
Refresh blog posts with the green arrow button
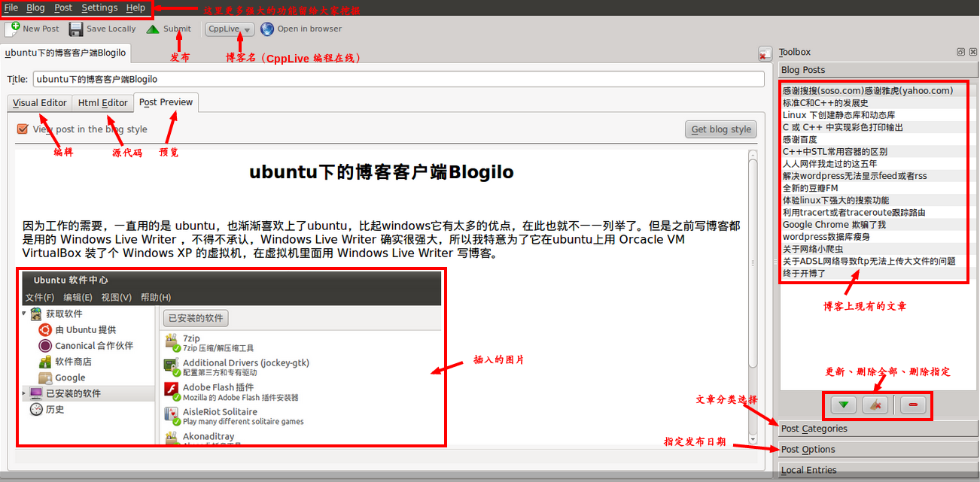[x=843, y=405]
